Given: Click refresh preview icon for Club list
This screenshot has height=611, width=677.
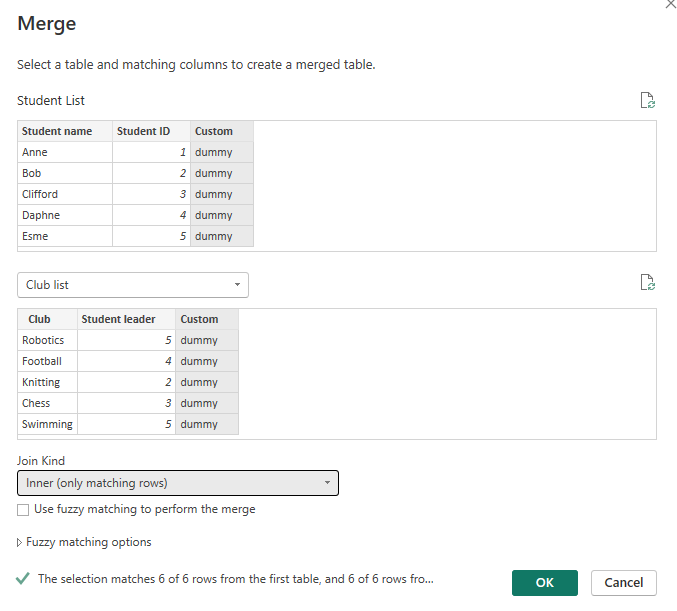Looking at the screenshot, I should pyautogui.click(x=647, y=283).
